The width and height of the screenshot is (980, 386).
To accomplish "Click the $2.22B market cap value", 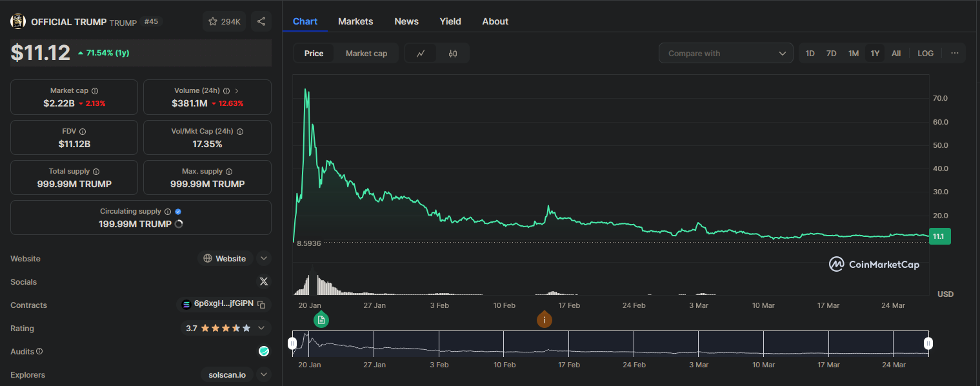I will (x=59, y=103).
